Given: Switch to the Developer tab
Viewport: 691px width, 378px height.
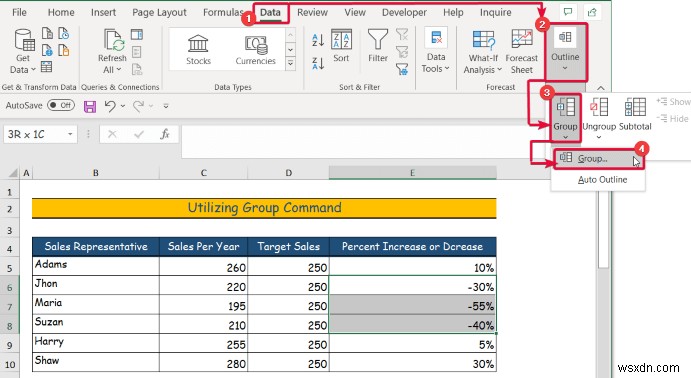Looking at the screenshot, I should coord(404,12).
